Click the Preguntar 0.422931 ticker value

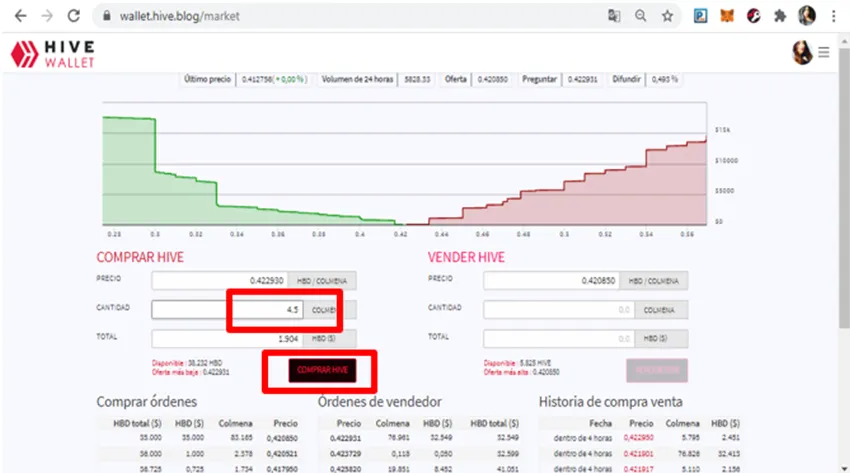coord(583,79)
